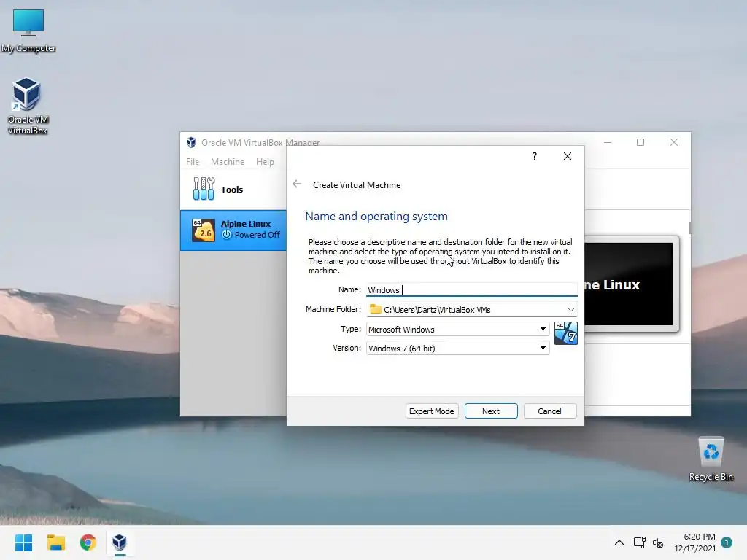
Task: Select the Alpine Linux VM icon
Action: coord(204,230)
